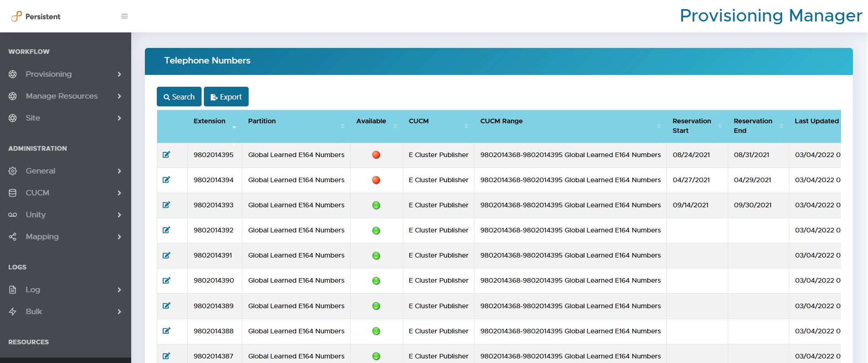Edit row for extension 9802014391
Image resolution: width=868 pixels, height=363 pixels.
click(x=166, y=255)
